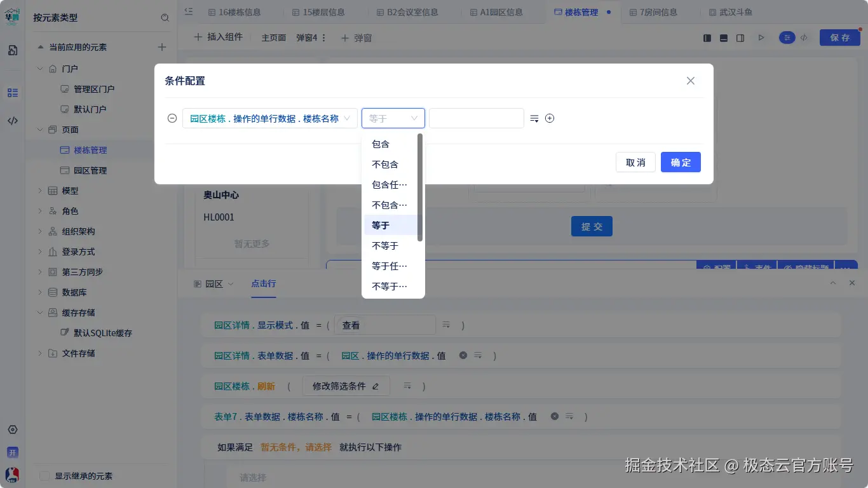This screenshot has height=488, width=868.
Task: Toggle the right panel layout icon
Action: point(740,38)
